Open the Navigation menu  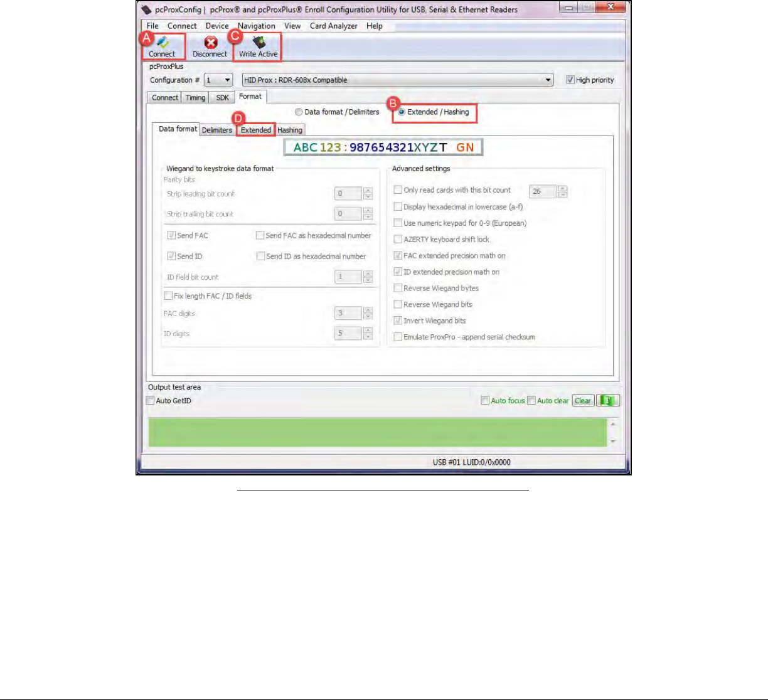tap(256, 26)
